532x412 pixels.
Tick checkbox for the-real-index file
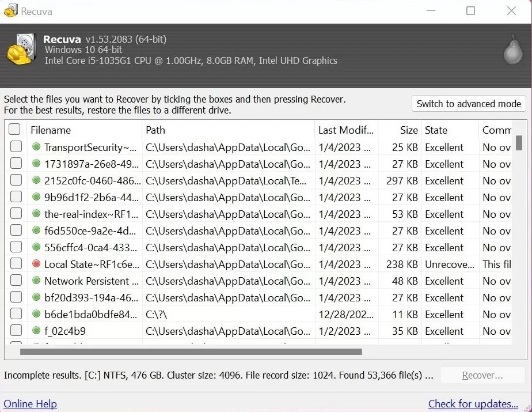click(16, 214)
